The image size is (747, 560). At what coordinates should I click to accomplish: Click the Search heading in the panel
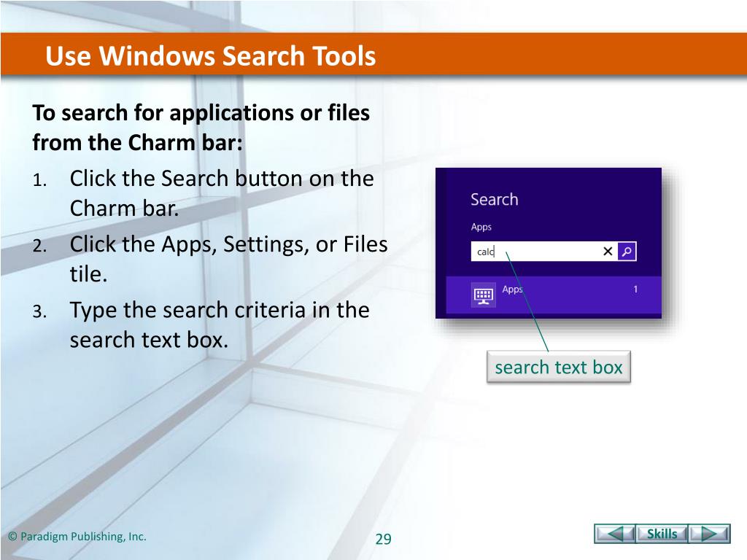coord(494,199)
